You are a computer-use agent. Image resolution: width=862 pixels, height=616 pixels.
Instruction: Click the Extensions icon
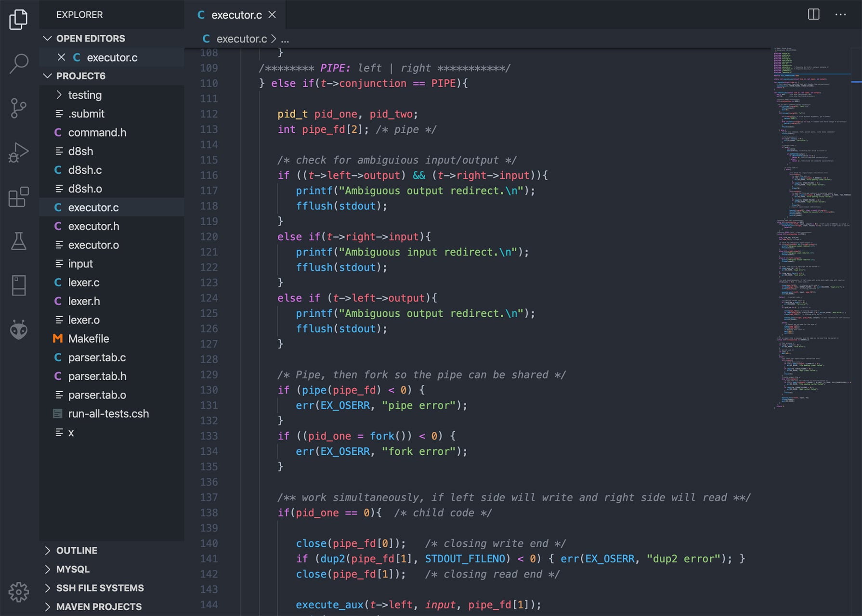18,197
